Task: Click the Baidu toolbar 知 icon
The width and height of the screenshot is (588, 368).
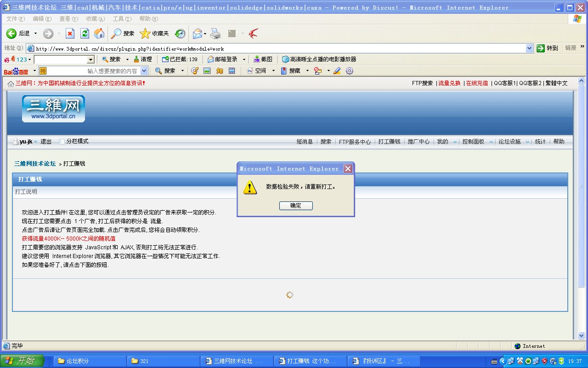Action: click(220, 71)
